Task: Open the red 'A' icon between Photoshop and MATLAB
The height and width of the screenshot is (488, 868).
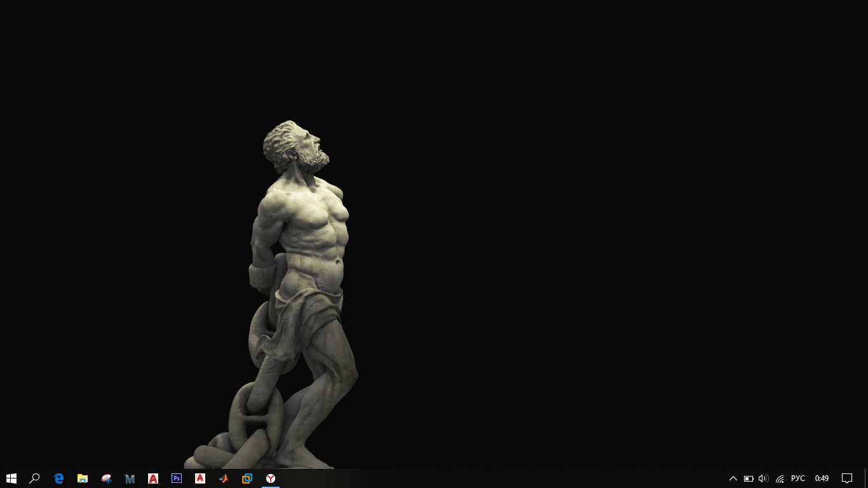Action: [x=200, y=478]
